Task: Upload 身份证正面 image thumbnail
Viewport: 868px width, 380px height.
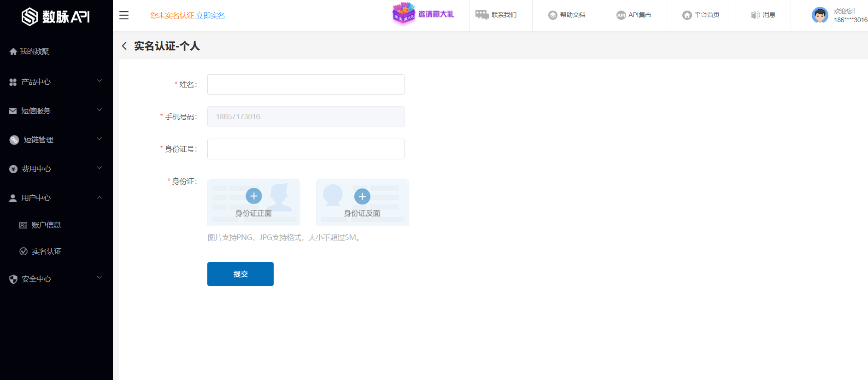Action: tap(254, 203)
